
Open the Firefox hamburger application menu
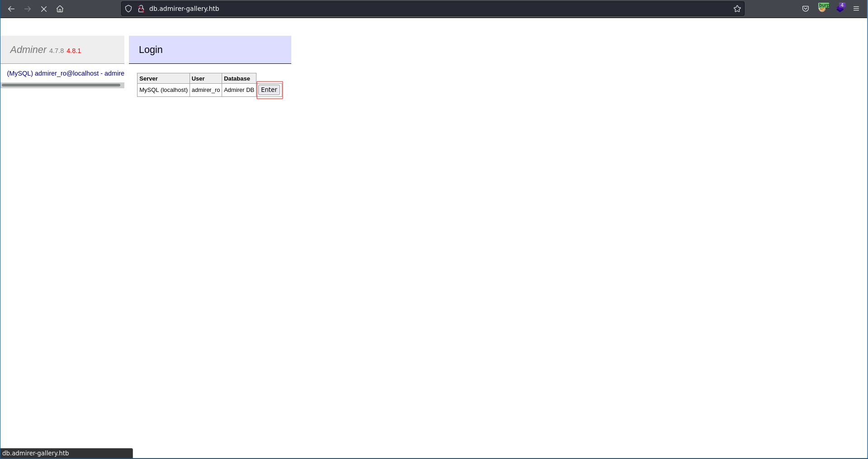click(856, 9)
